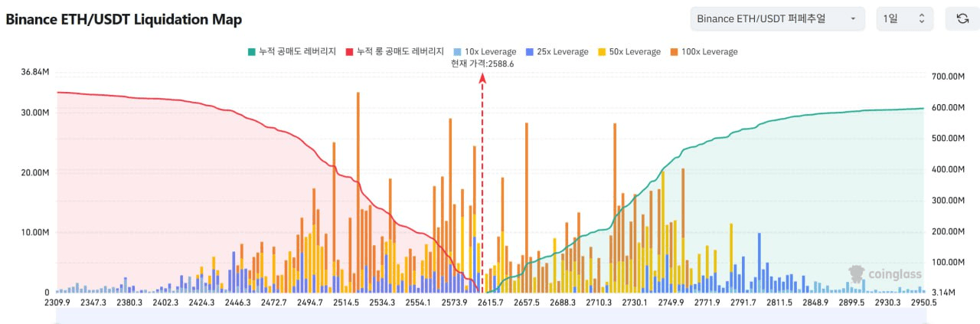Click the 2615.7 price axis label
The image size is (980, 324).
coord(490,303)
